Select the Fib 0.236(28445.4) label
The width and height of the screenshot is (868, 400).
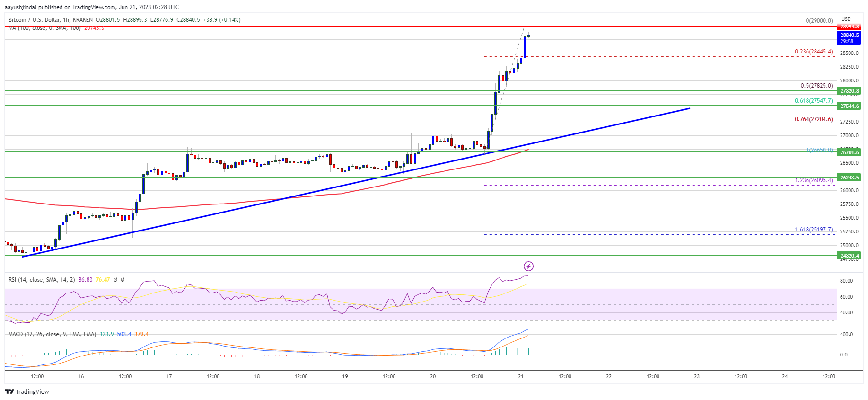point(814,52)
